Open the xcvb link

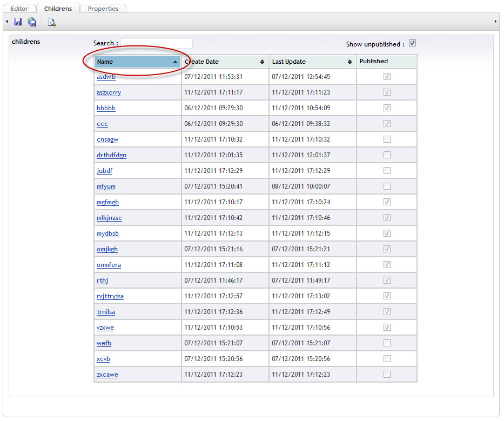(104, 359)
